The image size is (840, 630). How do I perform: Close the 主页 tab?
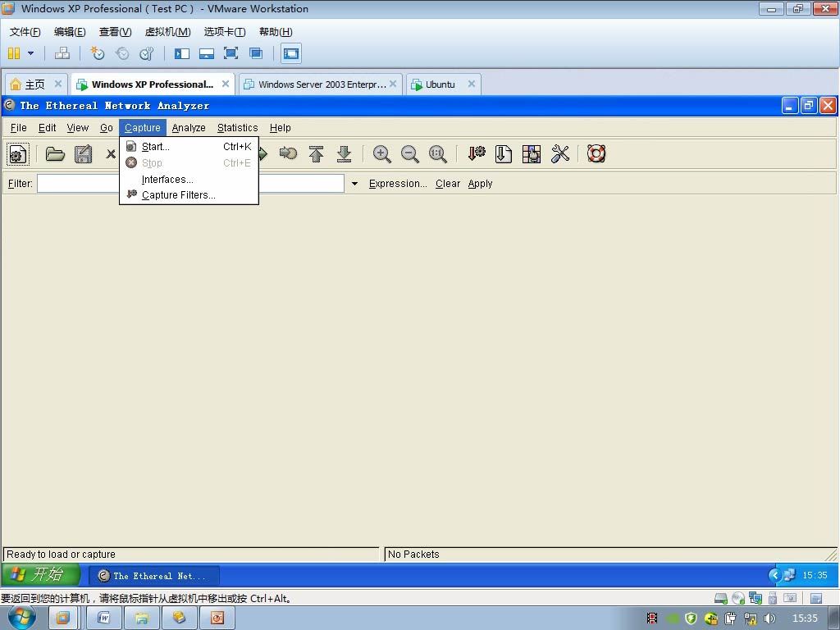[x=58, y=84]
